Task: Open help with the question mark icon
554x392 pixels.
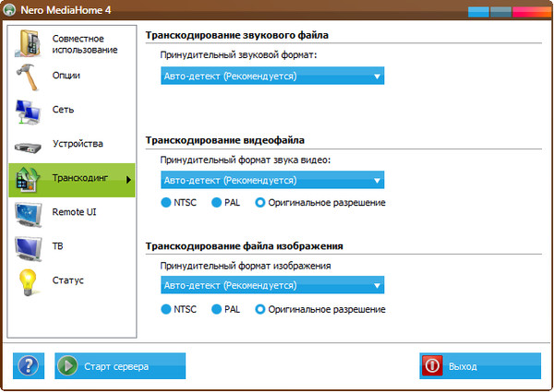Action: 29,366
